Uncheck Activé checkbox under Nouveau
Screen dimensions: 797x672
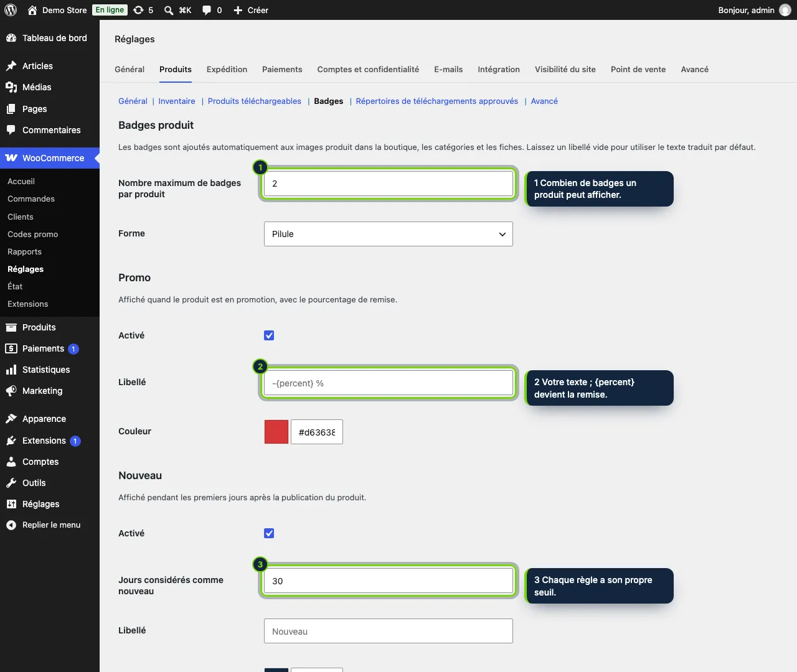[269, 533]
